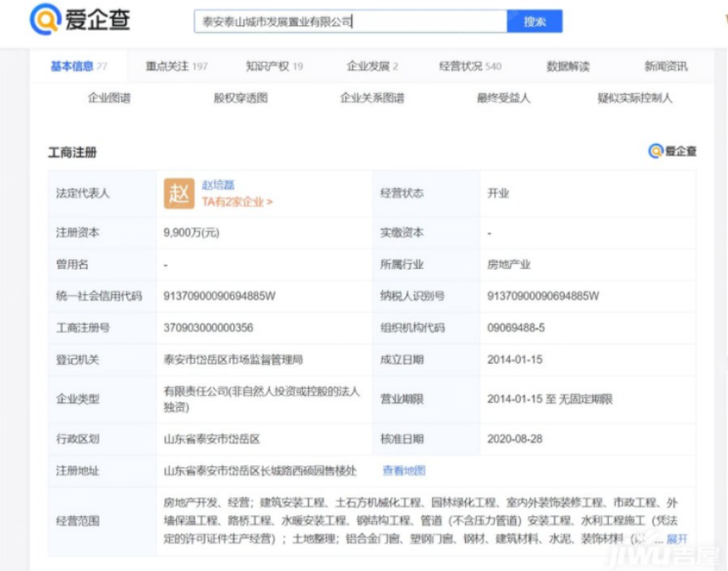Select 疑似实际控制人 sub-navigation item
Viewport: 728px width, 571px height.
[x=634, y=98]
